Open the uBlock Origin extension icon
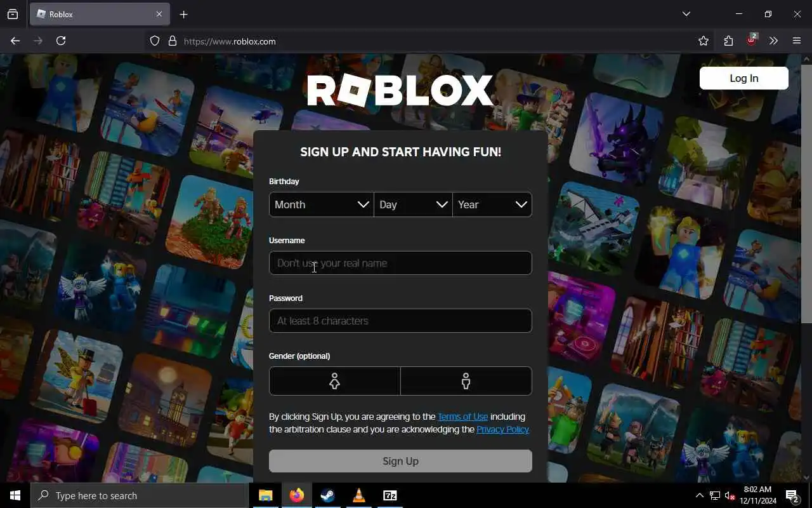 point(752,40)
